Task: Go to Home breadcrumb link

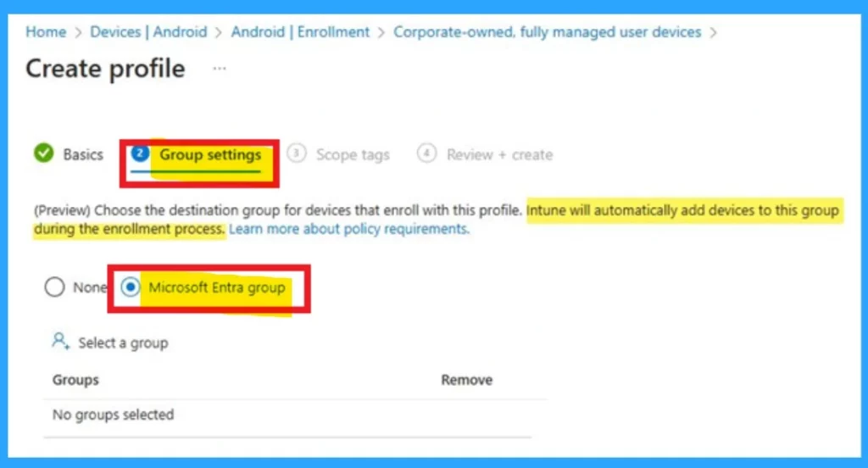Action: pos(46,32)
